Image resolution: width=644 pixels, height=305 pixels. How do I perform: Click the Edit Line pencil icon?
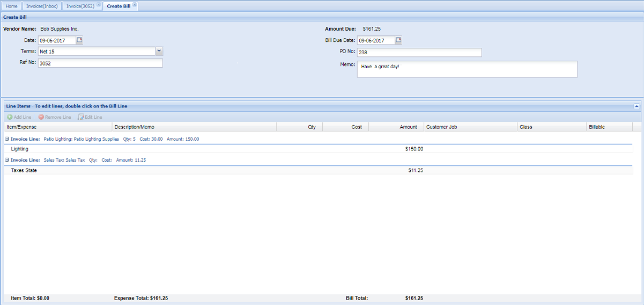tap(81, 117)
